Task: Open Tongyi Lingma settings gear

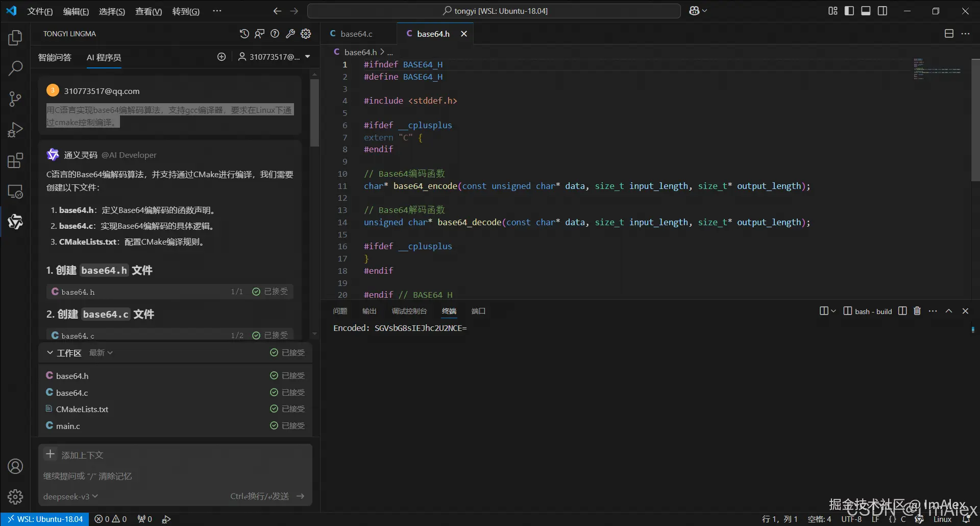Action: point(306,34)
